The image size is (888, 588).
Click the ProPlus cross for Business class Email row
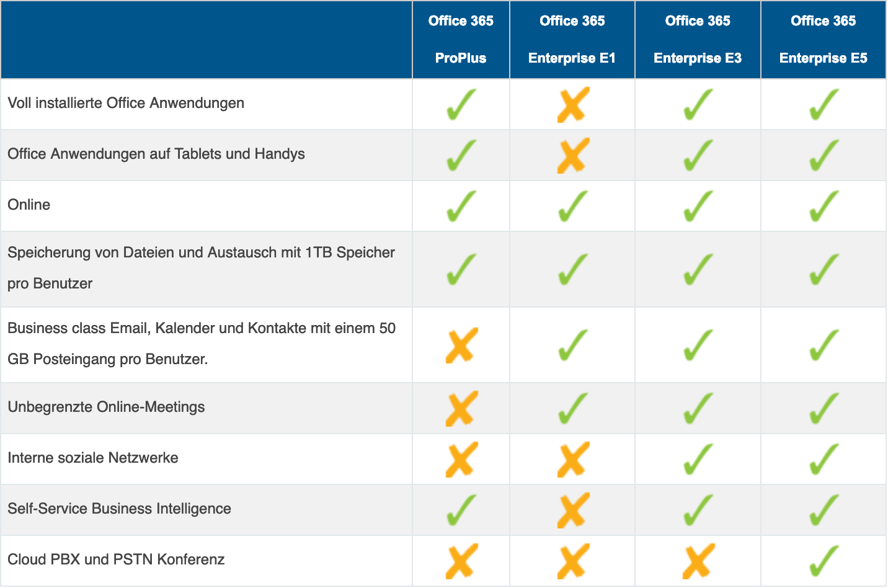pyautogui.click(x=462, y=345)
